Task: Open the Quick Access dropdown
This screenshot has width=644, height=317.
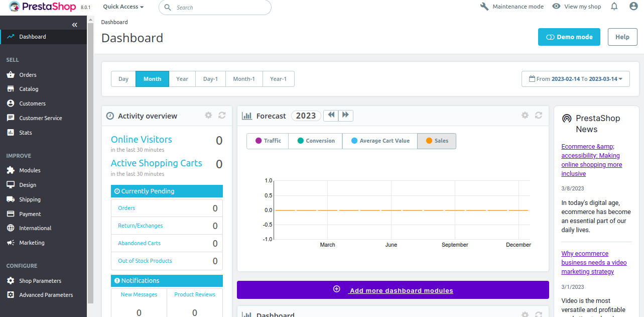Action: pos(123,7)
